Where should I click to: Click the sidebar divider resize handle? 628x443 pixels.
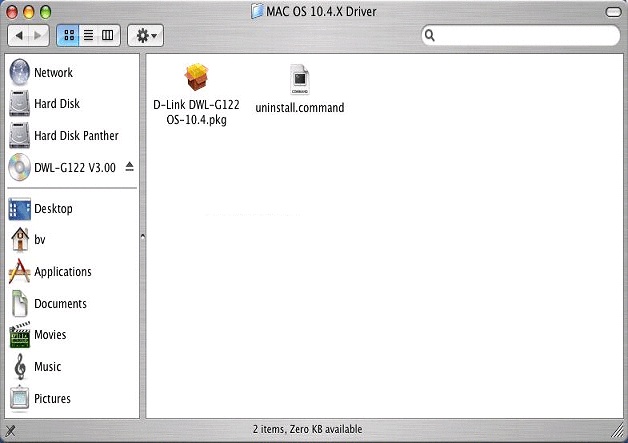tap(143, 237)
